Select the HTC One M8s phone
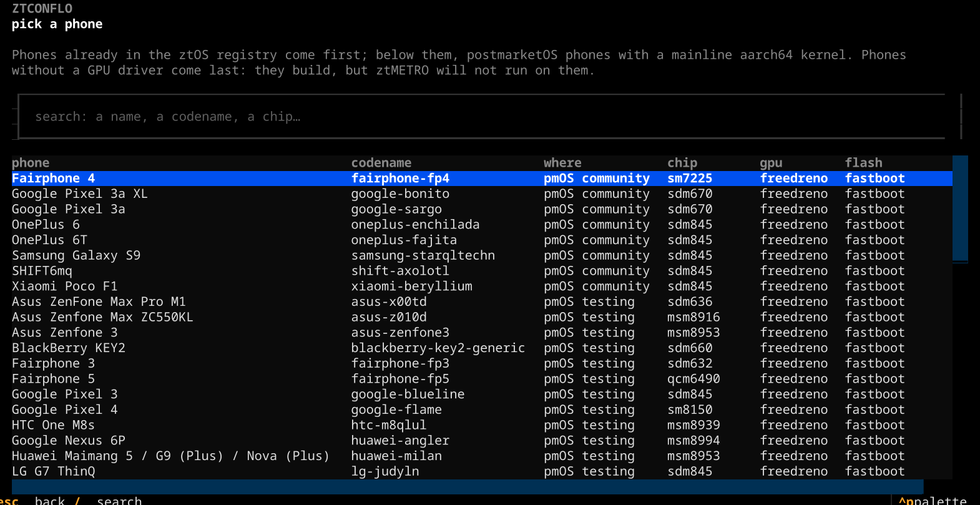This screenshot has width=980, height=505. tap(482, 425)
